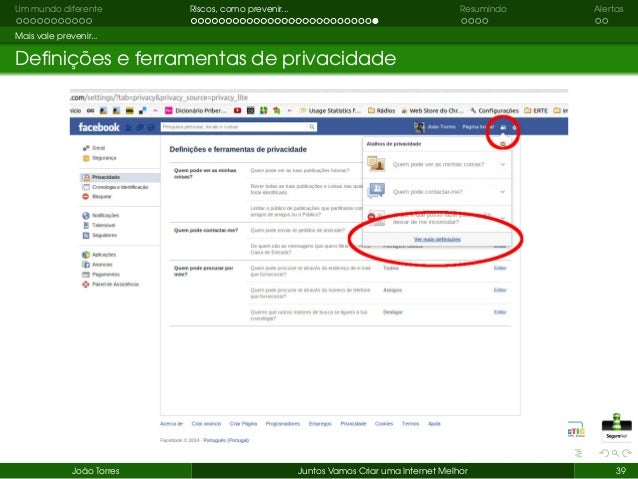This screenshot has width=638, height=479.
Task: Click the red Bloquear icon in sidebar
Action: tap(85, 197)
